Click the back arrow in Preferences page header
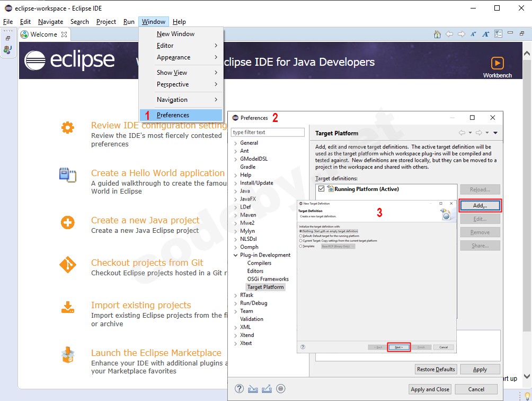This screenshot has height=401, width=532. click(x=462, y=133)
